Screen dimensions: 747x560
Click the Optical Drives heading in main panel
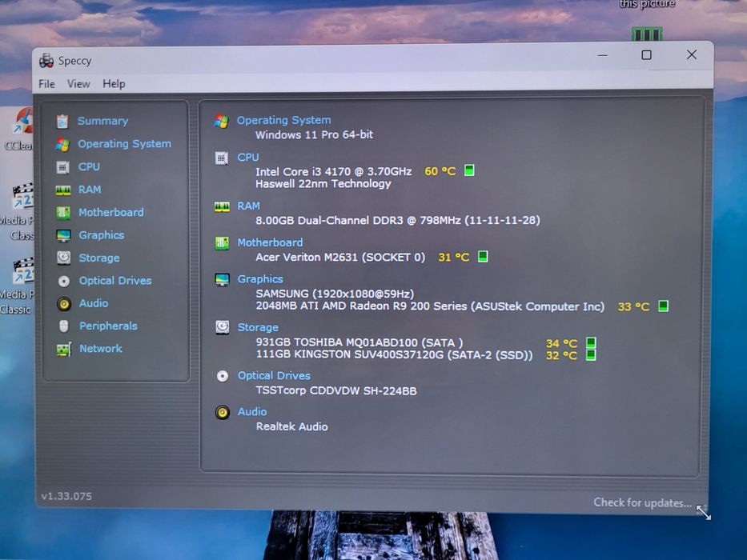(x=274, y=376)
